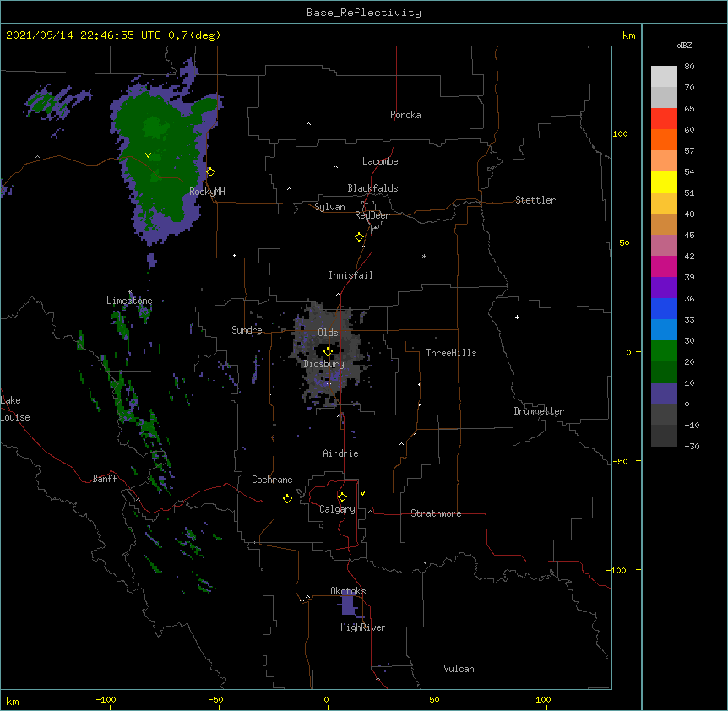Viewport: 728px width, 711px height.
Task: Click the white asterisk east of Innisfail
Action: (424, 256)
